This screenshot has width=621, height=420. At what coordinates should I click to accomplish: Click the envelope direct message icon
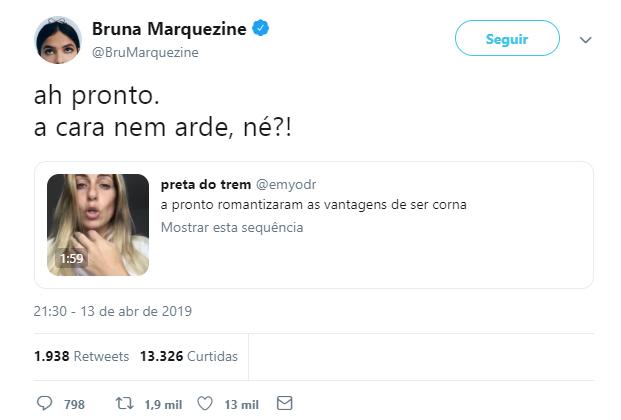pyautogui.click(x=285, y=404)
